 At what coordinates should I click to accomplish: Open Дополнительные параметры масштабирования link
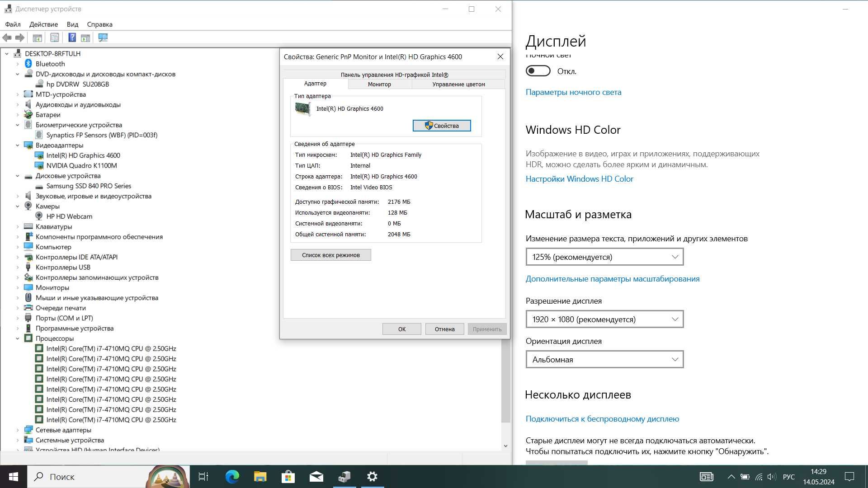tap(613, 279)
